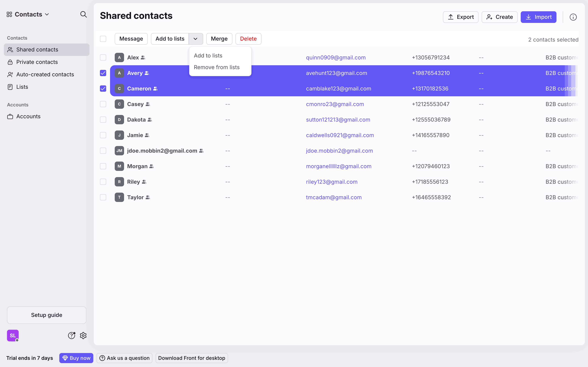Click the red Delete button
Image resolution: width=588 pixels, height=367 pixels.
(248, 39)
